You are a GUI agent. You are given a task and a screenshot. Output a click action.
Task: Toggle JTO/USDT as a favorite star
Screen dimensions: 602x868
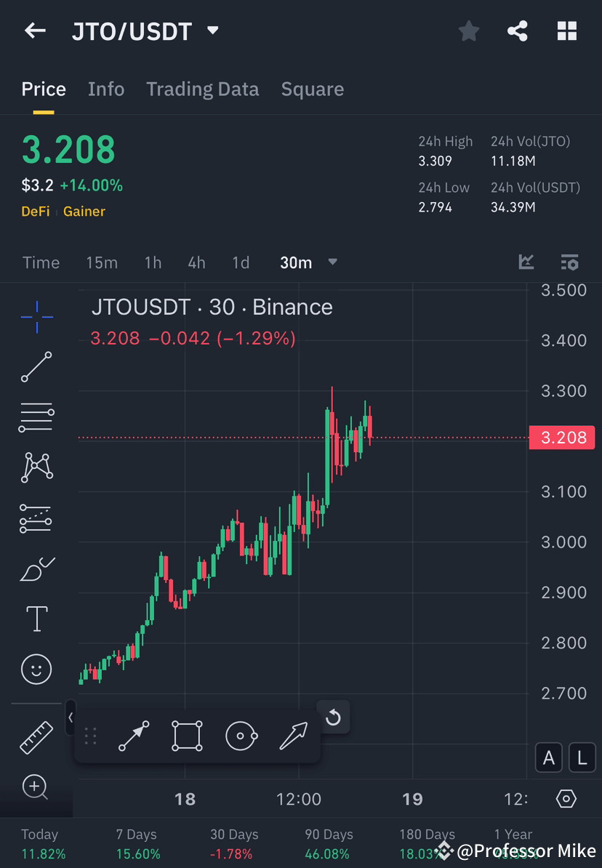468,31
